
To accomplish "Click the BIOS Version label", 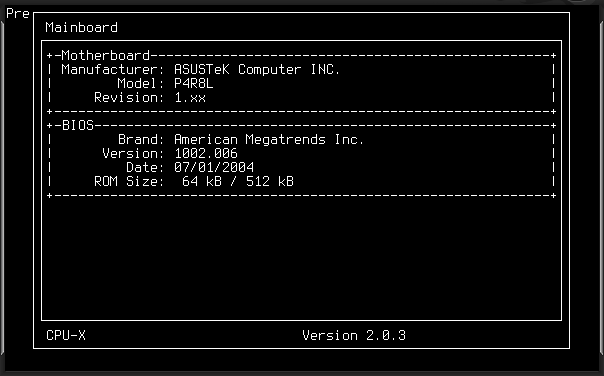I will tap(133, 153).
